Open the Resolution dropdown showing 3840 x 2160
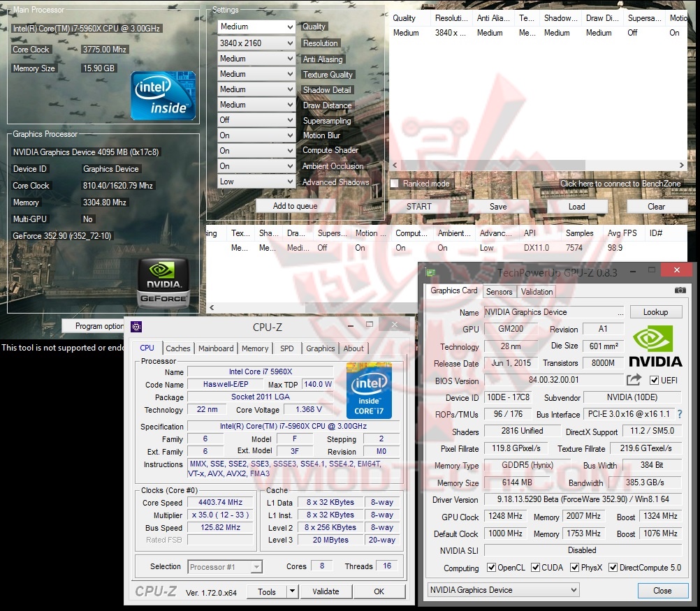 (x=256, y=43)
